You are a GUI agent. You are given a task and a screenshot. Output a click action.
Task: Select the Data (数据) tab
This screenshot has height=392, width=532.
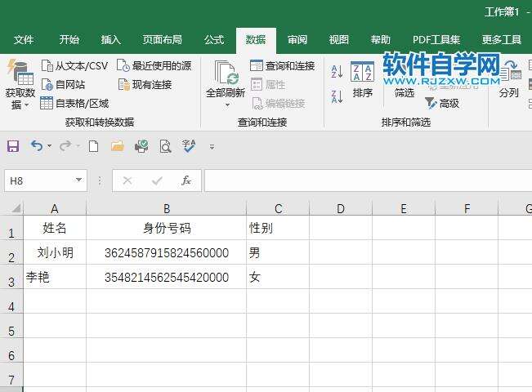[256, 40]
